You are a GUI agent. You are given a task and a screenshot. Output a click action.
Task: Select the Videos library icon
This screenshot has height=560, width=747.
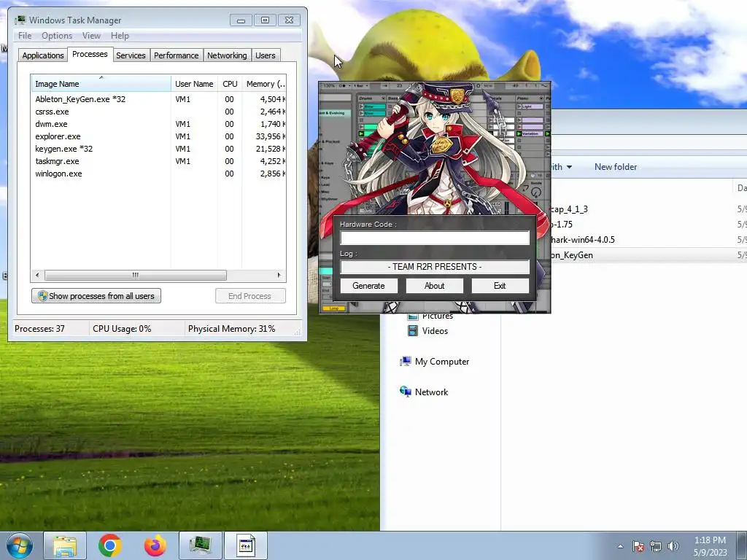pyautogui.click(x=413, y=330)
